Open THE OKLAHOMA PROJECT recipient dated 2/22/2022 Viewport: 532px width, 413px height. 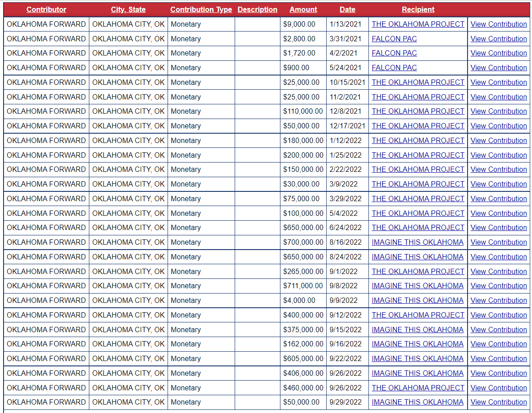(x=418, y=170)
